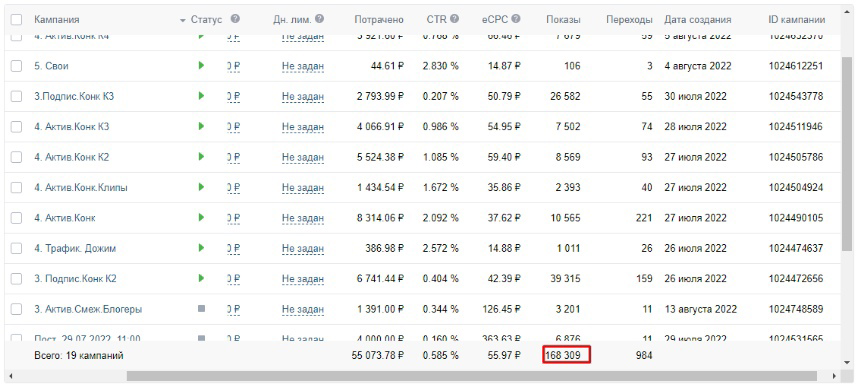Click the Всего: 19 кампаний summary text
The height and width of the screenshot is (384, 858).
point(78,356)
